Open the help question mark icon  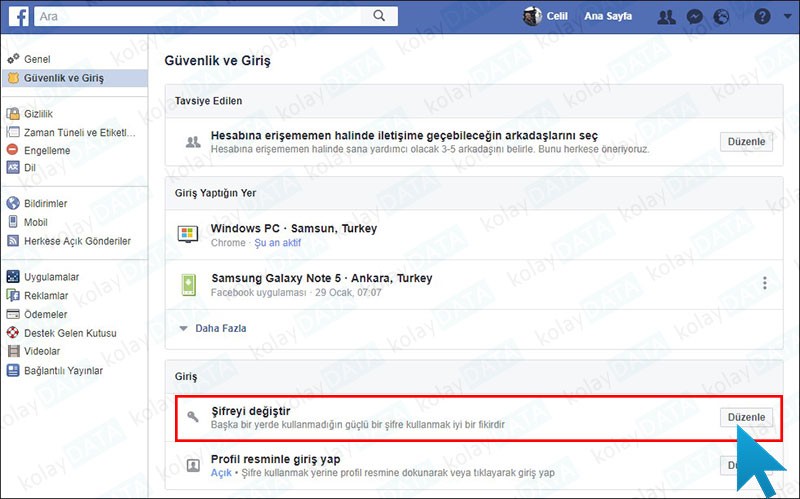762,17
